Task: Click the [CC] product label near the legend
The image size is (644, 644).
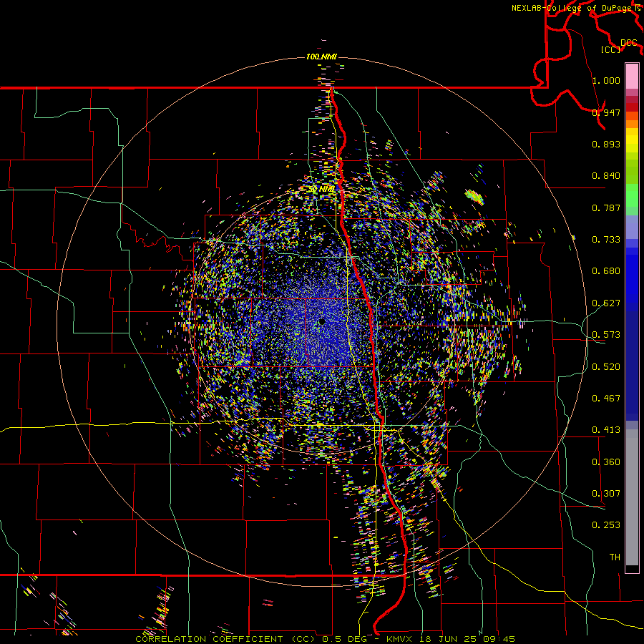Action: [611, 49]
